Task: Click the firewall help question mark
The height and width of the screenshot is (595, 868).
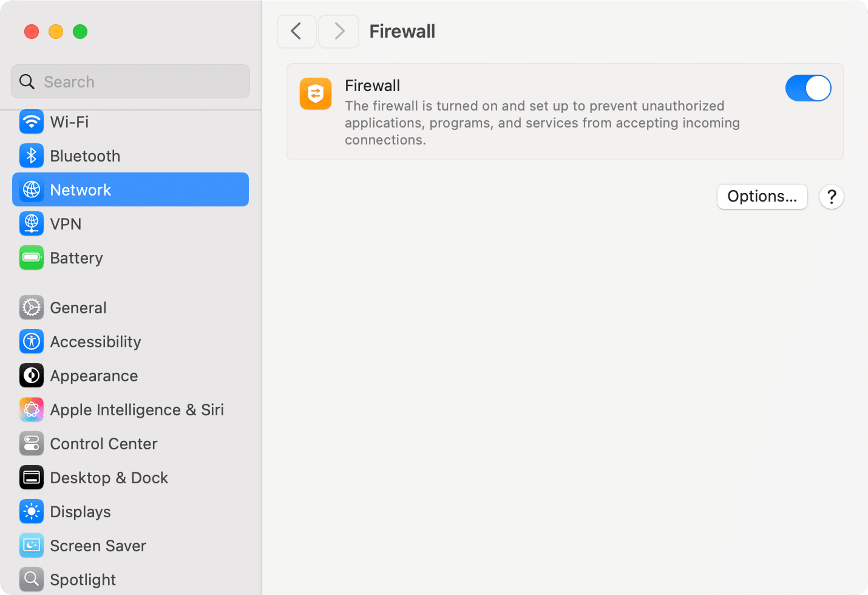Action: (x=831, y=197)
